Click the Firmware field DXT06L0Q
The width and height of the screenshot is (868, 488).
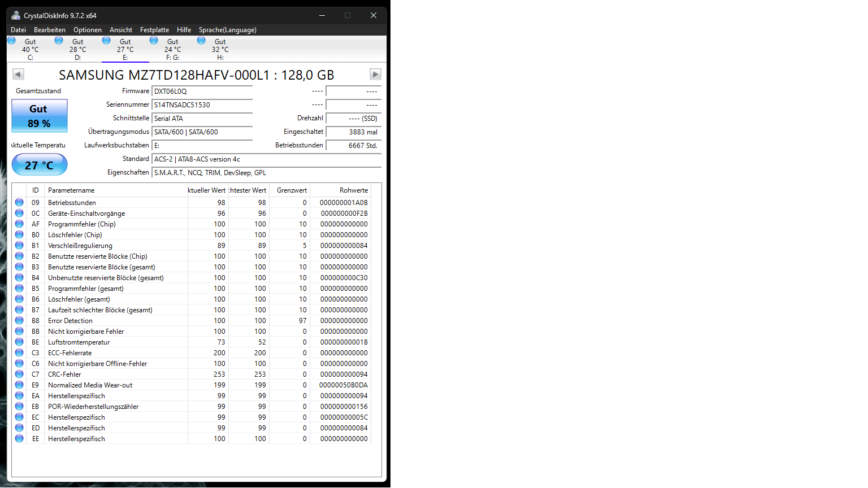[202, 91]
